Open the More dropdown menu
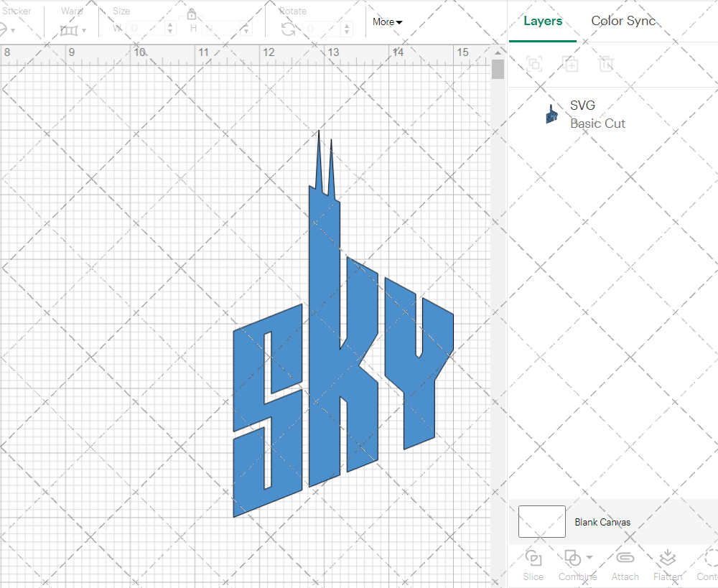 (x=387, y=22)
